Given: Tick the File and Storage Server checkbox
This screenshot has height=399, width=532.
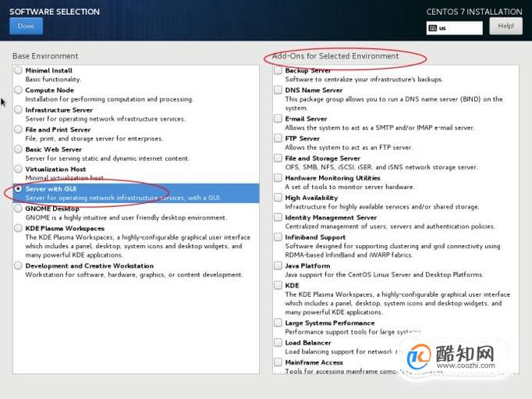Looking at the screenshot, I should tap(278, 158).
